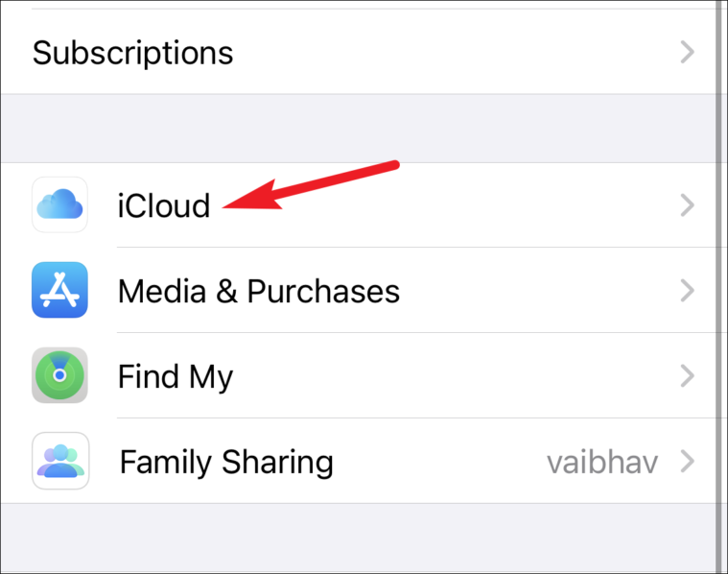Click the vertical scrollbar on the right edge
This screenshot has width=728, height=574.
click(721, 287)
